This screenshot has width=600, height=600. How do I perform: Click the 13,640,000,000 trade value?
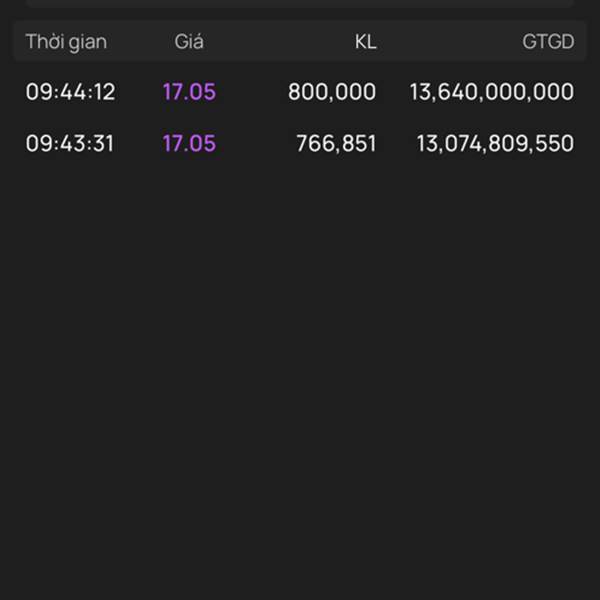click(x=492, y=92)
